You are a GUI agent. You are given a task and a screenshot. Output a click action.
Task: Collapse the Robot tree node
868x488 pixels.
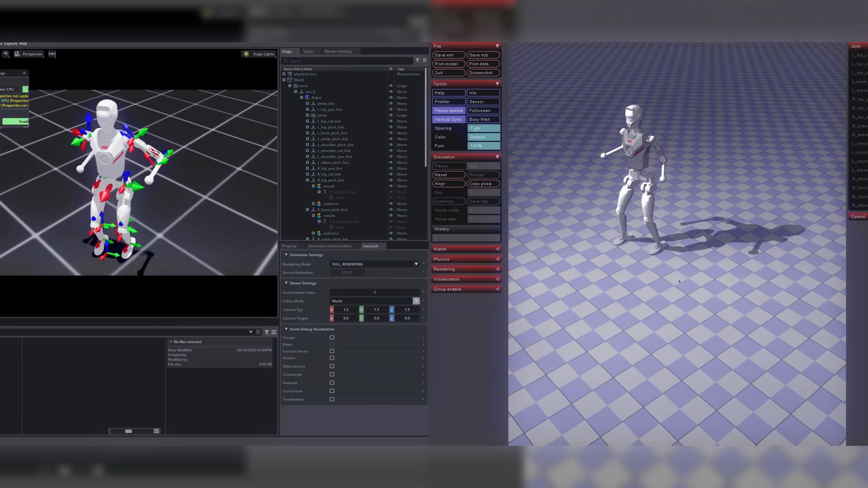coord(302,98)
